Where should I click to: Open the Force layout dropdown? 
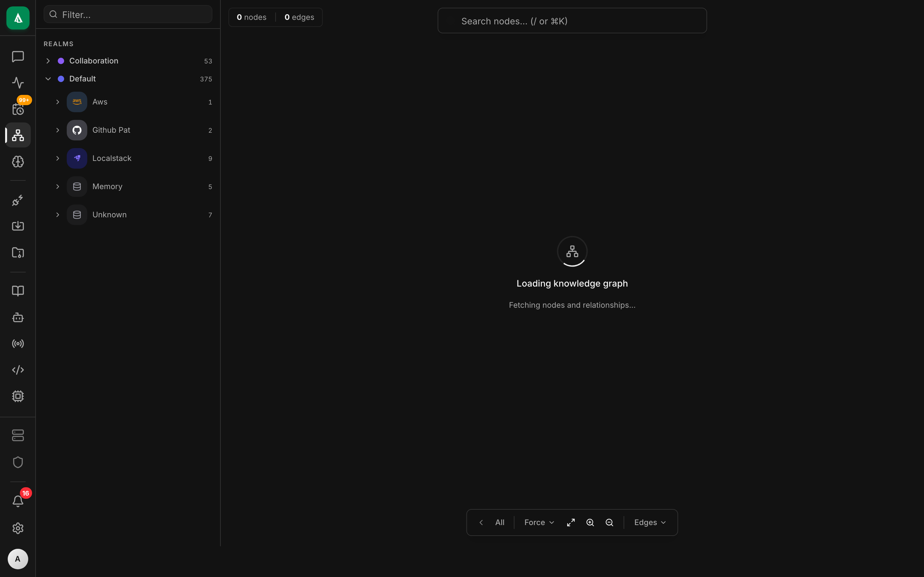[x=538, y=522]
